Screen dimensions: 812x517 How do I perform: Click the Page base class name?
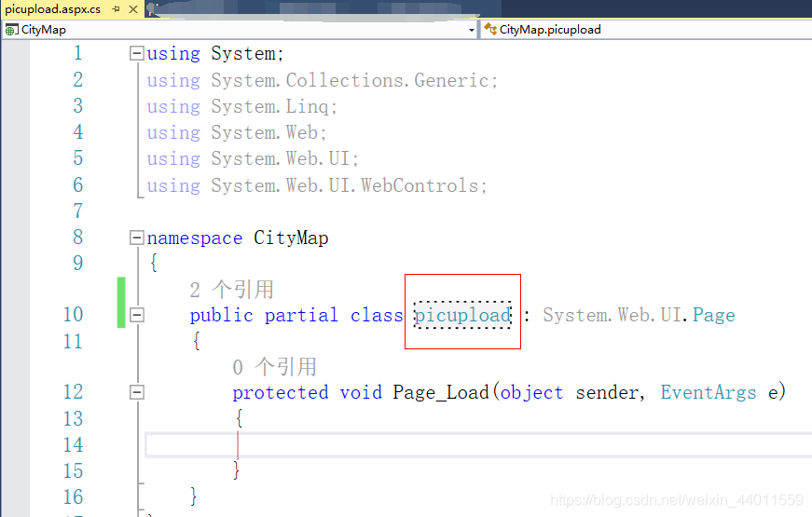click(x=713, y=315)
